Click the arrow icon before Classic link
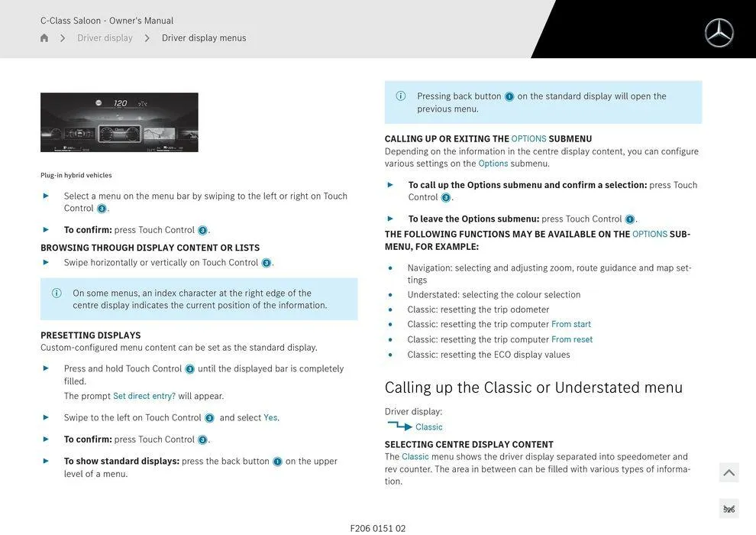The height and width of the screenshot is (535, 756). [399, 426]
